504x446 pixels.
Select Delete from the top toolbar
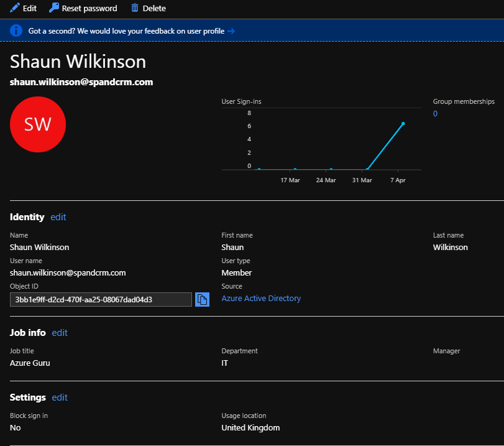[148, 8]
